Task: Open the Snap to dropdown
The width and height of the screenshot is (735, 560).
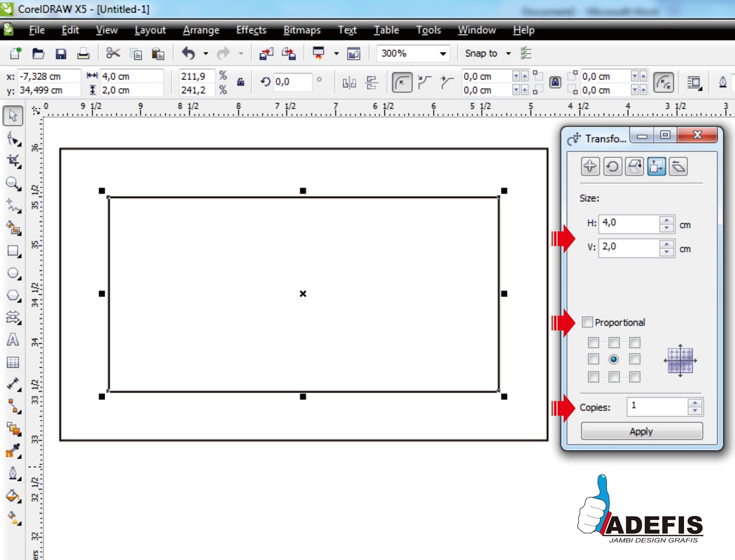Action: 508,54
